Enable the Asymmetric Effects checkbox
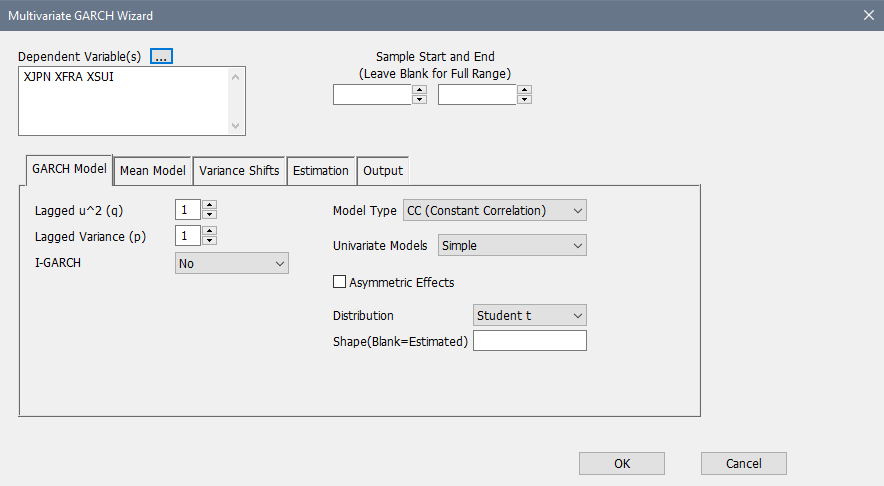Image resolution: width=884 pixels, height=486 pixels. pyautogui.click(x=339, y=283)
